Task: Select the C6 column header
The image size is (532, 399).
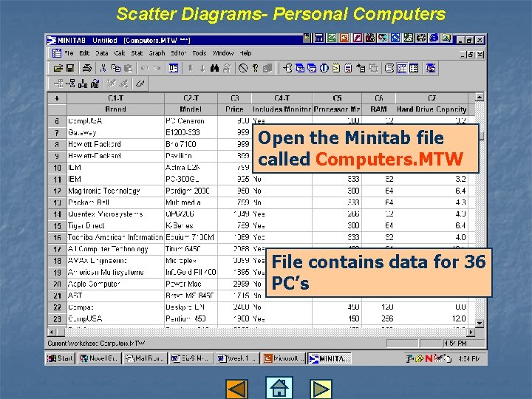Action: pos(378,98)
